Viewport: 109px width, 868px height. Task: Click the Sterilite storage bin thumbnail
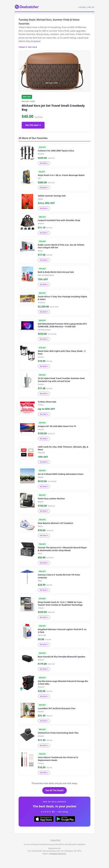(27, 683)
